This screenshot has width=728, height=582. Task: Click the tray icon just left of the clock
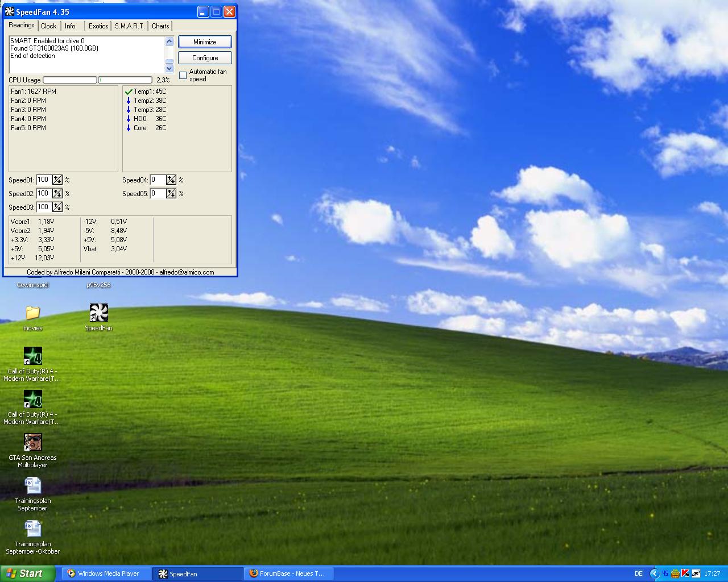click(696, 573)
